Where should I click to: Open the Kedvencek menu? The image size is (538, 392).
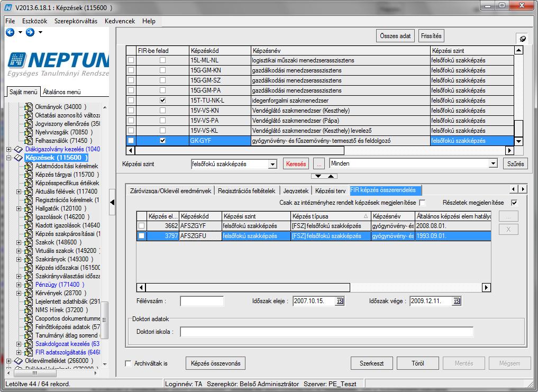(x=120, y=21)
